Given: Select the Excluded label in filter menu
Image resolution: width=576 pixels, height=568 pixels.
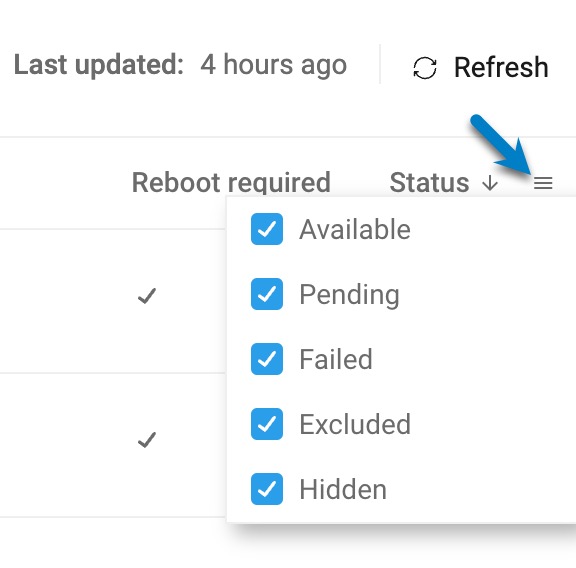Looking at the screenshot, I should click(x=355, y=424).
